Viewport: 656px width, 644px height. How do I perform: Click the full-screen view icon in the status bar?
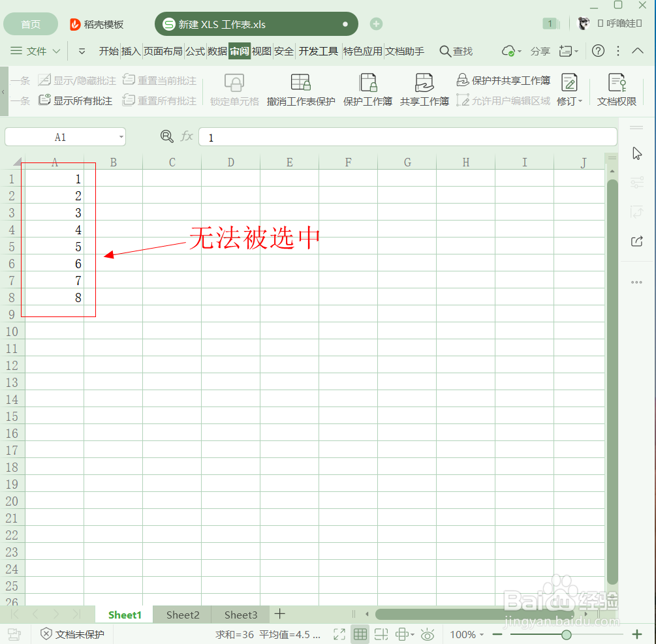click(339, 634)
